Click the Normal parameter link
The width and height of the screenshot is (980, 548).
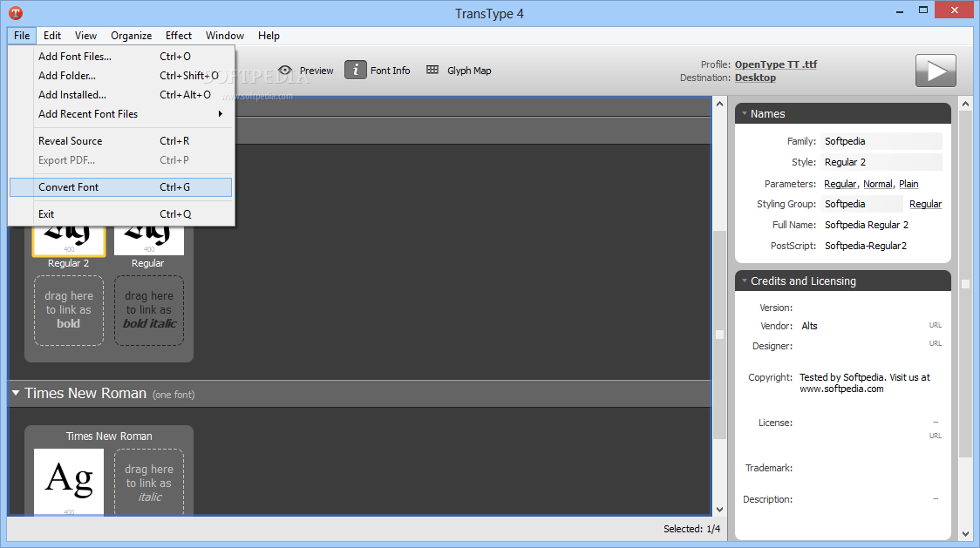tap(877, 184)
